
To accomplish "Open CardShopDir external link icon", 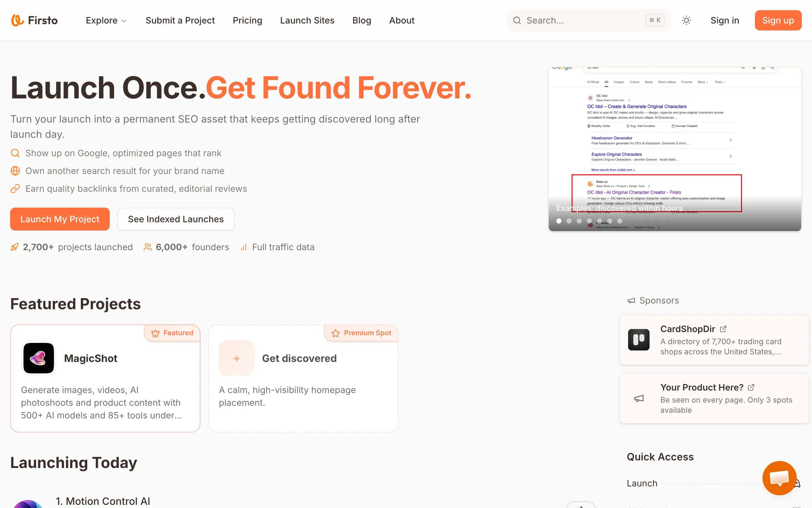I will point(723,329).
